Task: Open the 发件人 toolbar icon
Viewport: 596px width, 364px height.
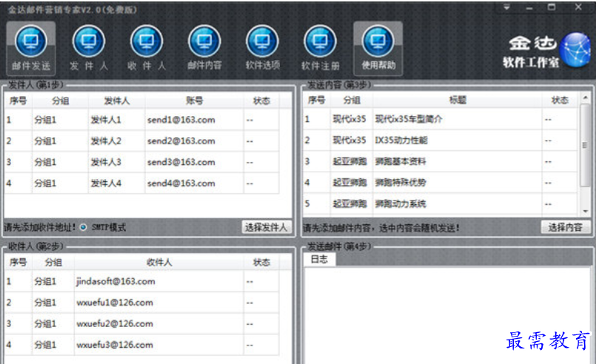Action: [89, 48]
